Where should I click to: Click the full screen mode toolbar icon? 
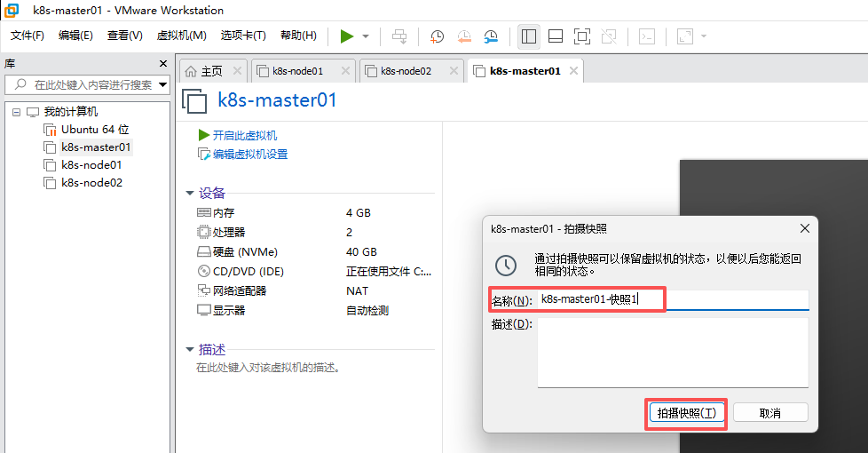(x=582, y=36)
